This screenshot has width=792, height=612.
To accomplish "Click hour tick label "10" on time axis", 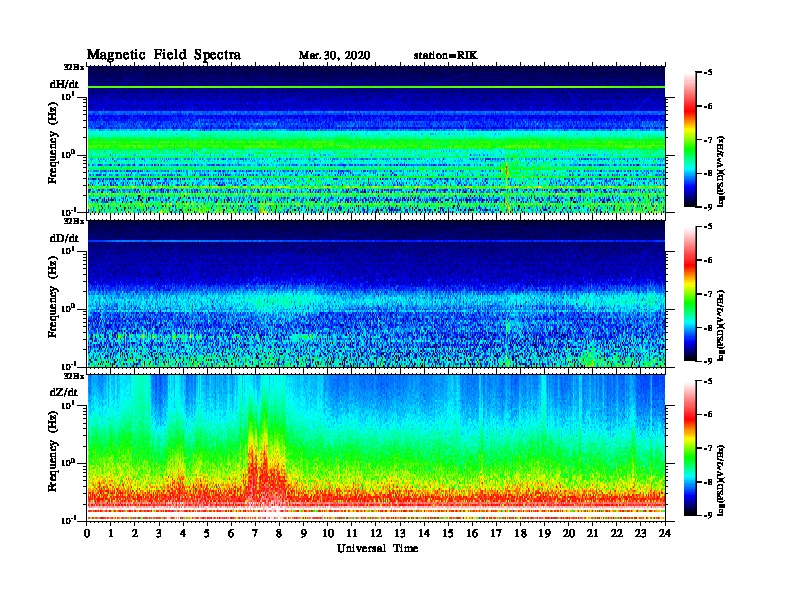I will pyautogui.click(x=328, y=534).
